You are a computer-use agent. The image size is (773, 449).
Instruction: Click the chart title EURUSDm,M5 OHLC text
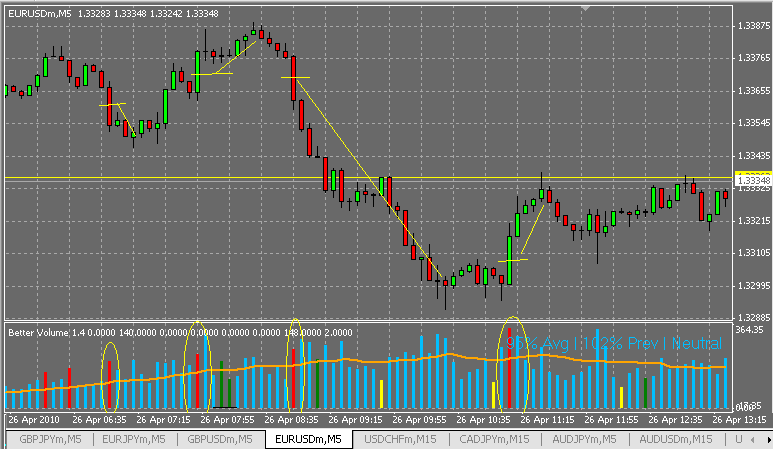point(113,14)
